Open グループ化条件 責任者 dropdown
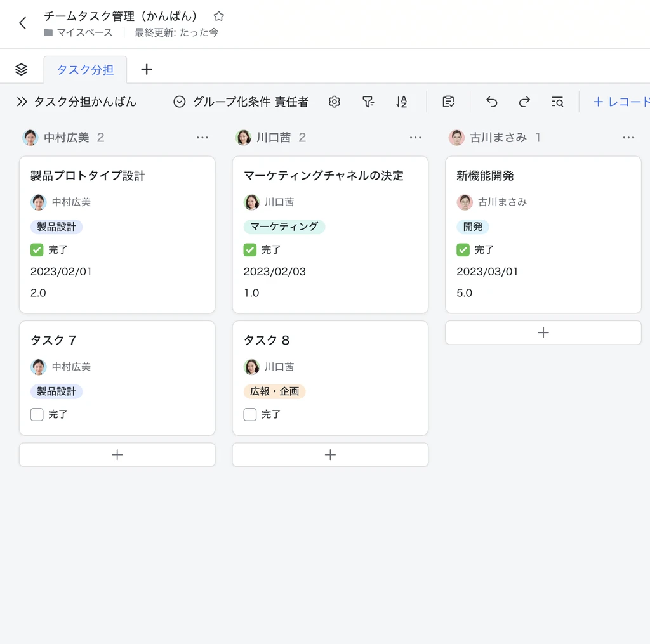 241,102
